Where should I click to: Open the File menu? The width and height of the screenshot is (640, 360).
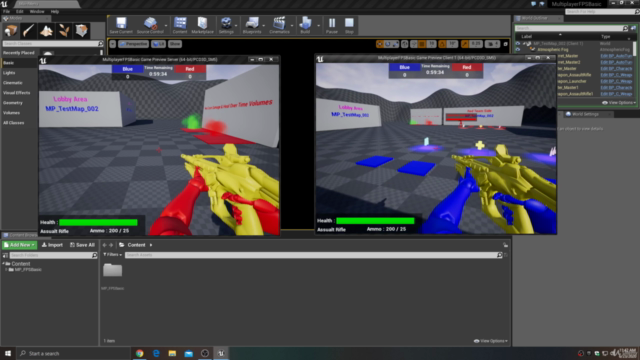tap(7, 11)
